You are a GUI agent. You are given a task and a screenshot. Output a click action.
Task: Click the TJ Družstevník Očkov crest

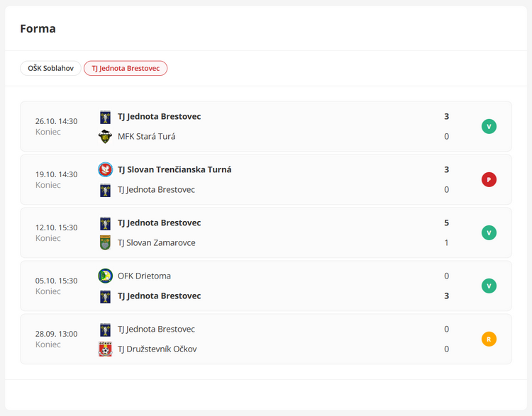[105, 349]
